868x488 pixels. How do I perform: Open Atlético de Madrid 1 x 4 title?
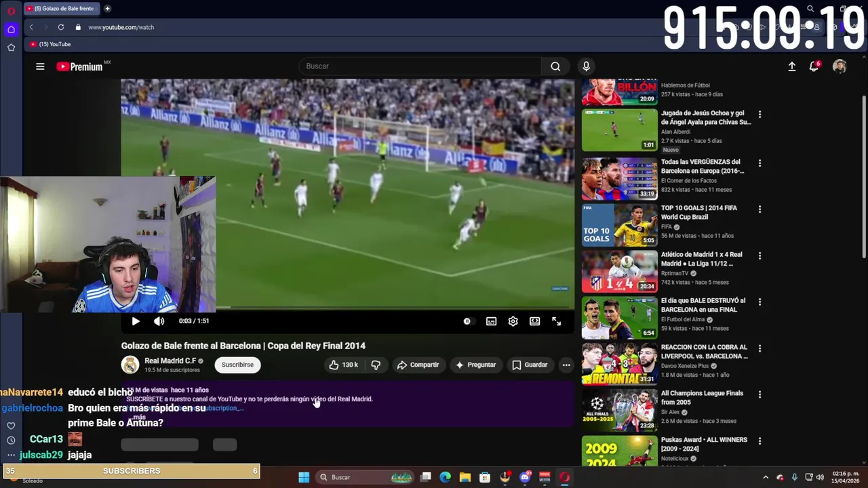click(702, 259)
